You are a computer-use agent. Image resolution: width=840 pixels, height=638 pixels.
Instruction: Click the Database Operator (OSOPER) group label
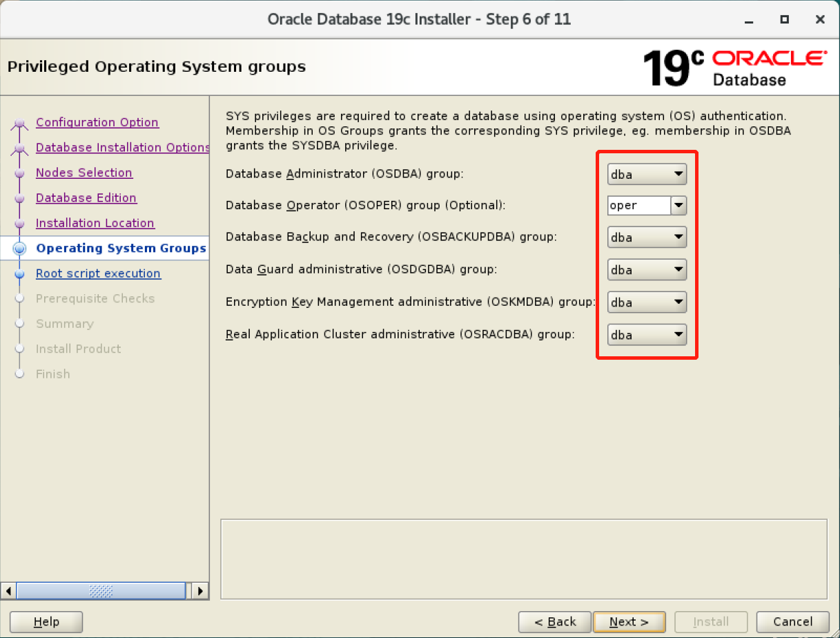pos(366,206)
